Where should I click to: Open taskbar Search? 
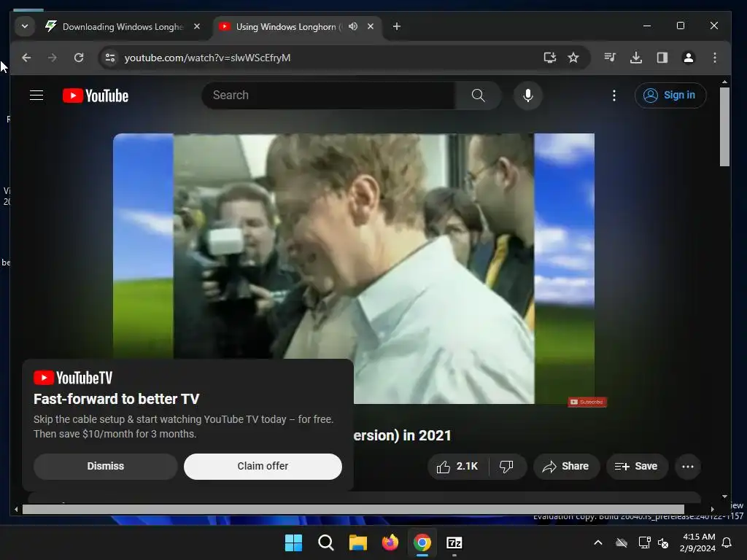(326, 542)
